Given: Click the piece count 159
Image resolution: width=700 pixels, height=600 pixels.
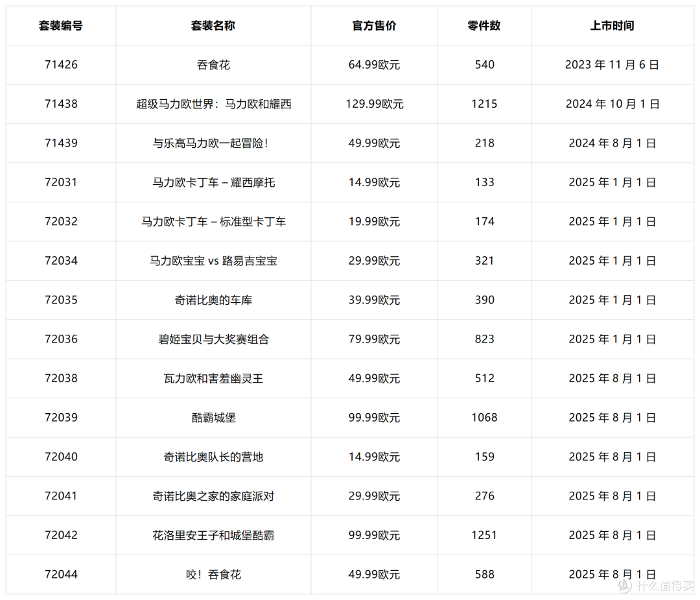Looking at the screenshot, I should pyautogui.click(x=484, y=457).
